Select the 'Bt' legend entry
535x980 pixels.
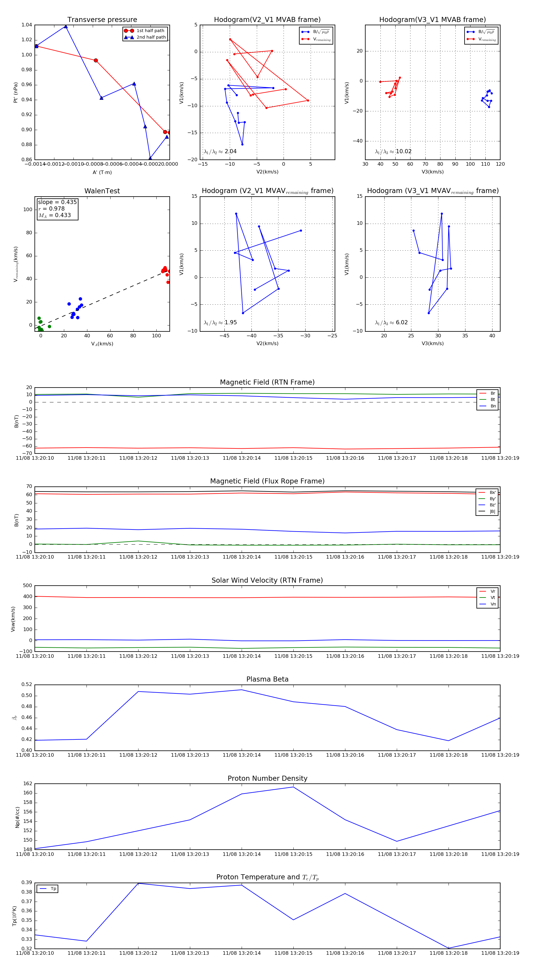point(487,399)
